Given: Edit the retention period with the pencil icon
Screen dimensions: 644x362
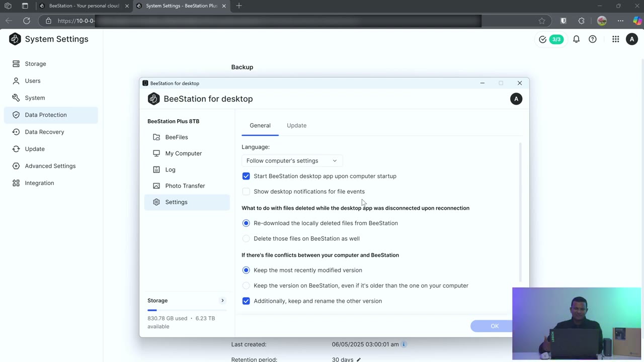Looking at the screenshot, I should click(x=358, y=359).
